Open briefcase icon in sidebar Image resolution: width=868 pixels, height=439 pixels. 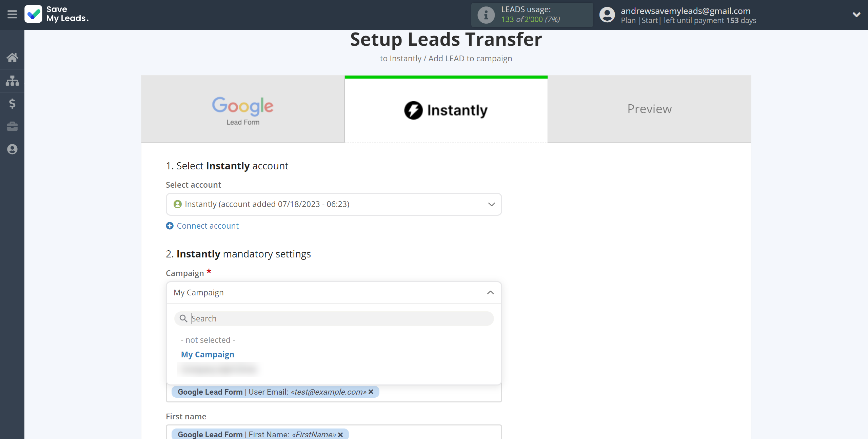tap(12, 126)
